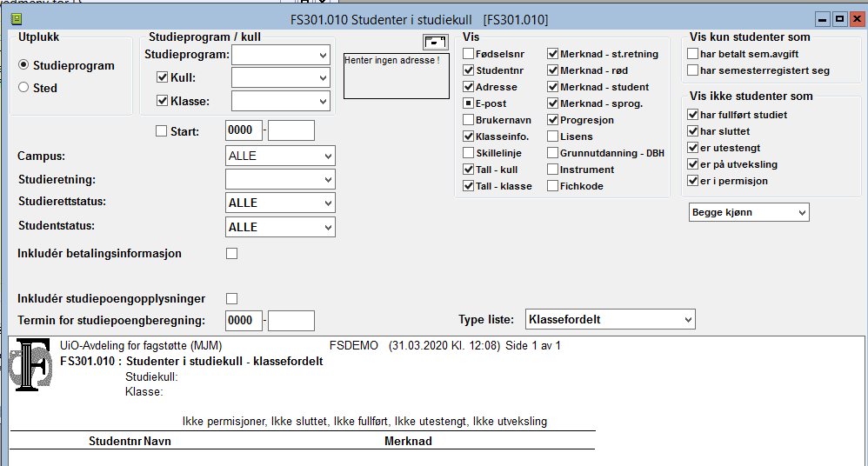Click the Merknad column header in report
Viewport: 868px width, 466px height.
[x=409, y=441]
